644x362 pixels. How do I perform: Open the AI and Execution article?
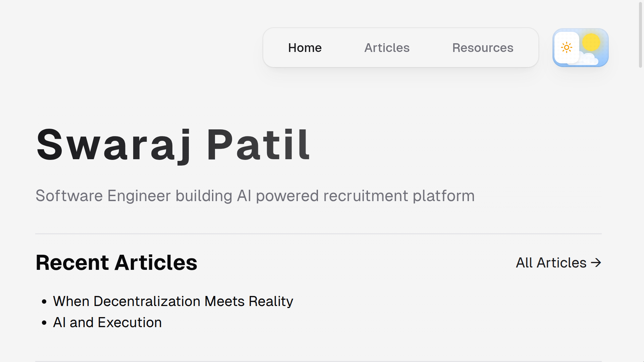point(107,322)
